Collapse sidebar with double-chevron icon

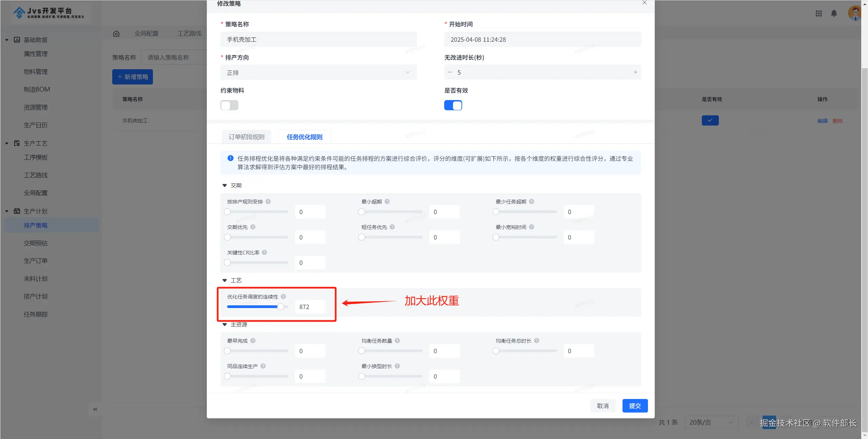[95, 409]
